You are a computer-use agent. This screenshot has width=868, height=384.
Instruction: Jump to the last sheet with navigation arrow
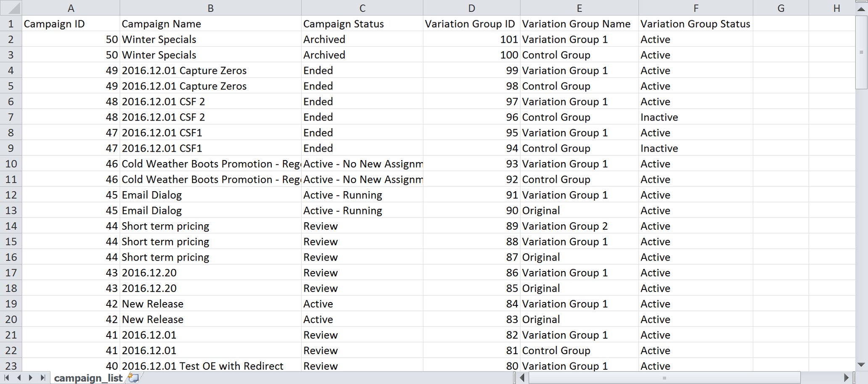click(x=42, y=378)
